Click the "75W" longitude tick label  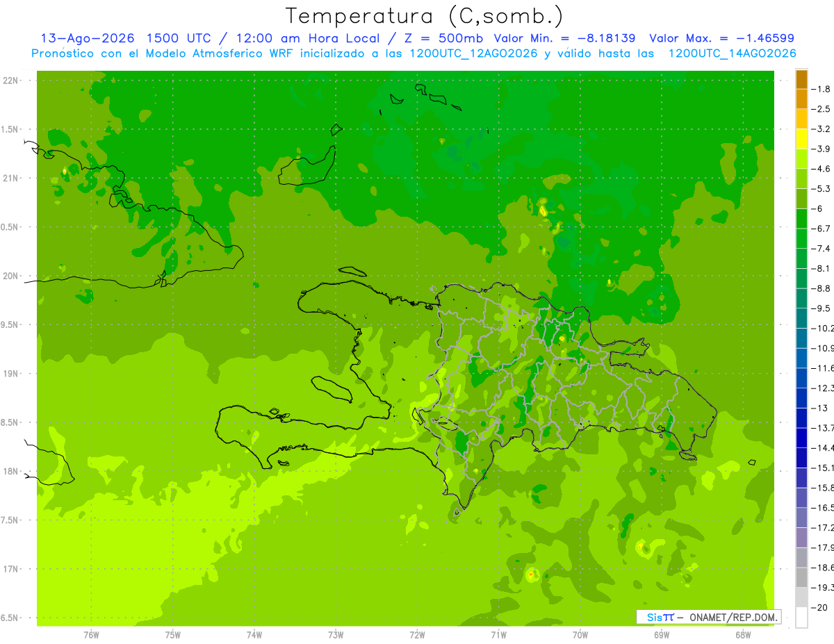(173, 635)
